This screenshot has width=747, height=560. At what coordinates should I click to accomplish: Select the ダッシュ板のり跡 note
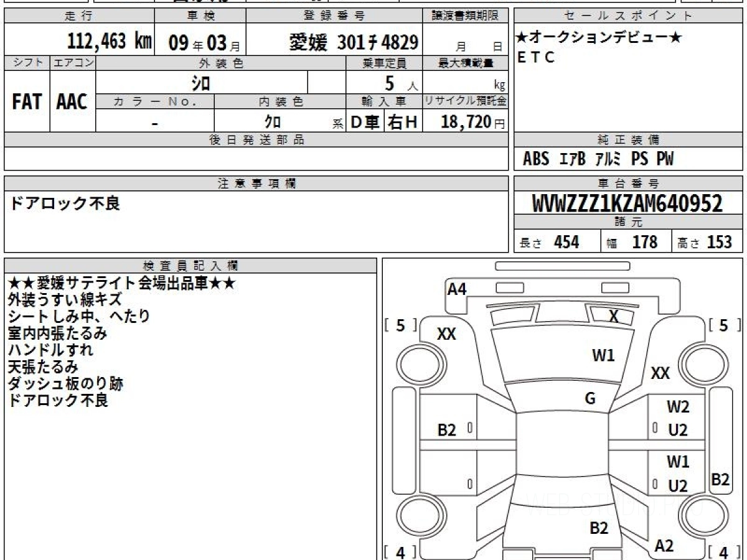[65, 384]
